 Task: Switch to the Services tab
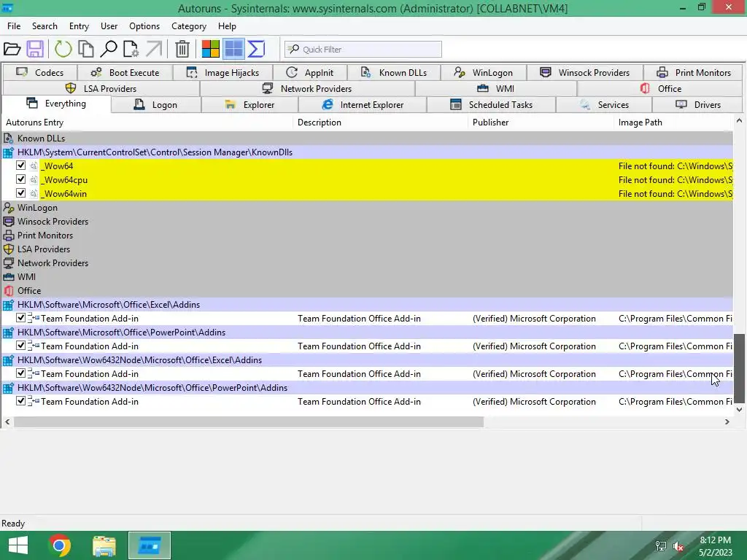tap(604, 105)
